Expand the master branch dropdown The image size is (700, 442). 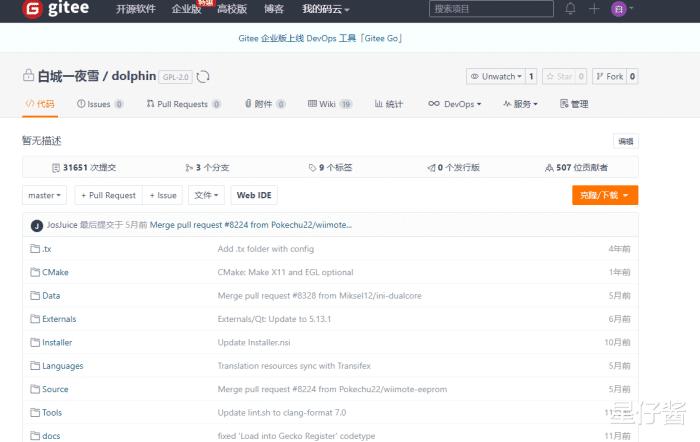click(x=44, y=195)
